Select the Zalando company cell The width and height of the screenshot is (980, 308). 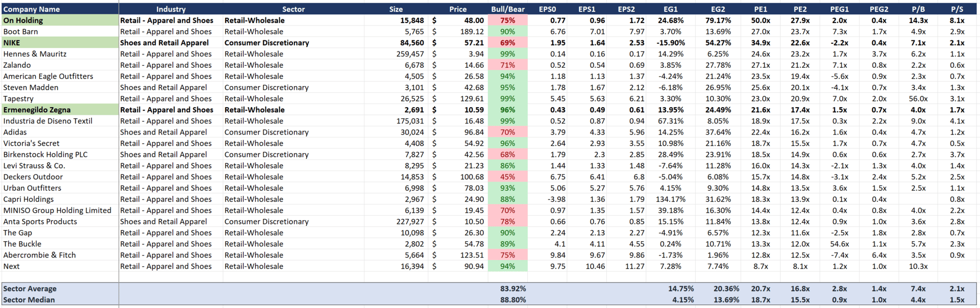tap(60, 65)
